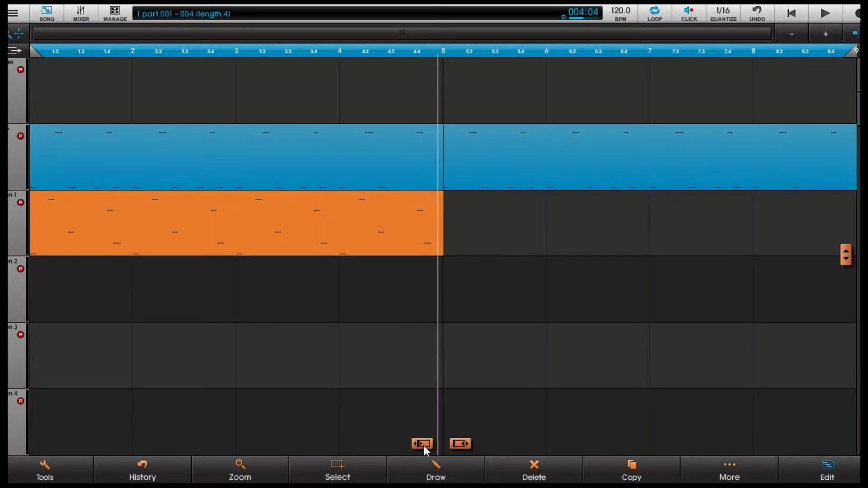The width and height of the screenshot is (868, 488).
Task: Click the Manage icon
Action: 115,14
